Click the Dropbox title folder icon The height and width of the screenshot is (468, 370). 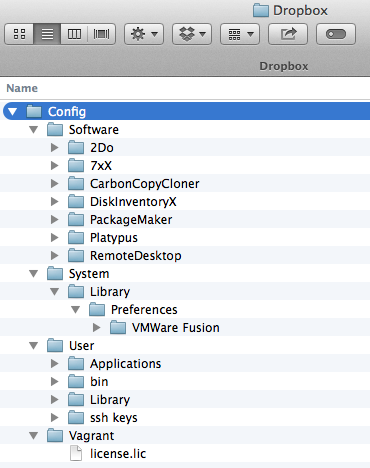point(261,10)
